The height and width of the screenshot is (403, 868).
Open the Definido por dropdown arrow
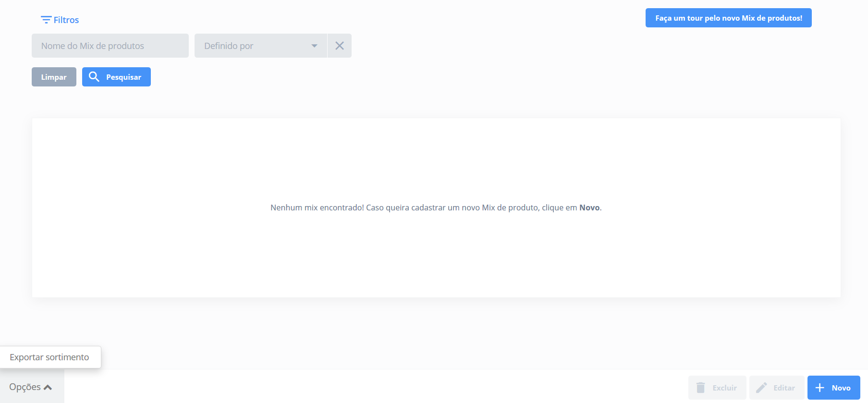pyautogui.click(x=314, y=46)
